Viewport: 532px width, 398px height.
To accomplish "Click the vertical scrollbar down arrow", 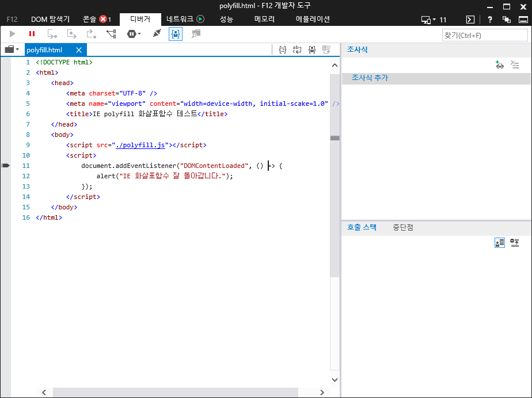I will [x=335, y=380].
